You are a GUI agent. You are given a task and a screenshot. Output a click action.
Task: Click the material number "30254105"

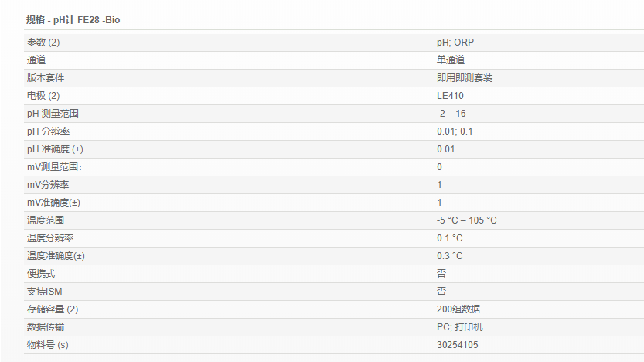(x=458, y=345)
